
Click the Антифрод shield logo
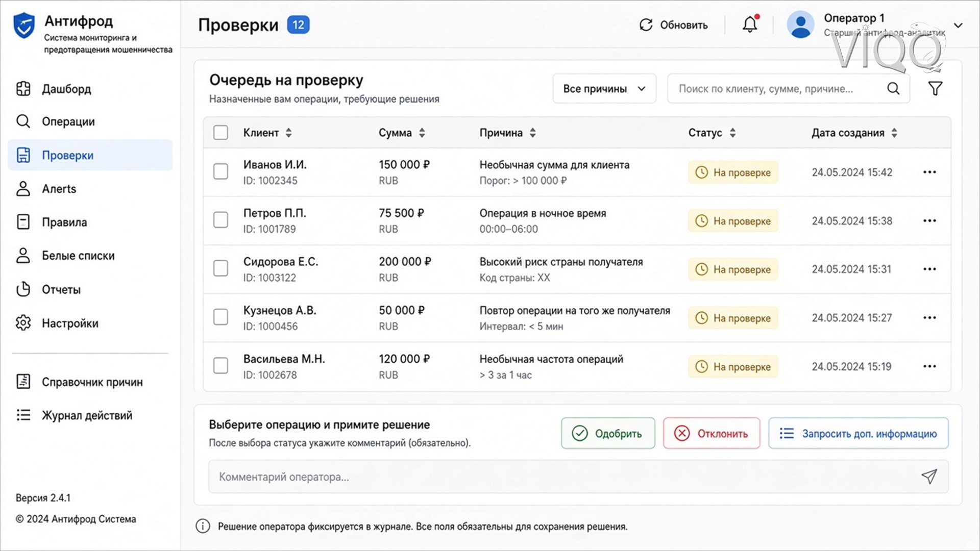[24, 26]
